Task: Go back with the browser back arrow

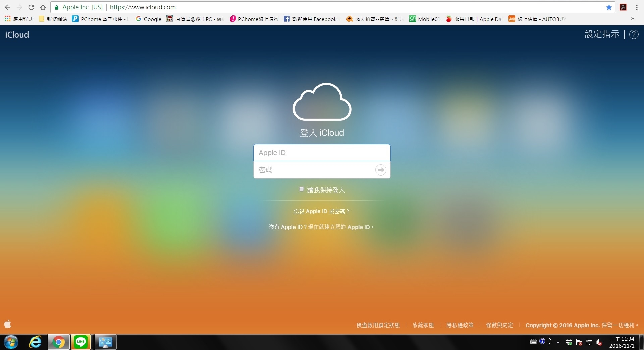Action: (x=8, y=7)
